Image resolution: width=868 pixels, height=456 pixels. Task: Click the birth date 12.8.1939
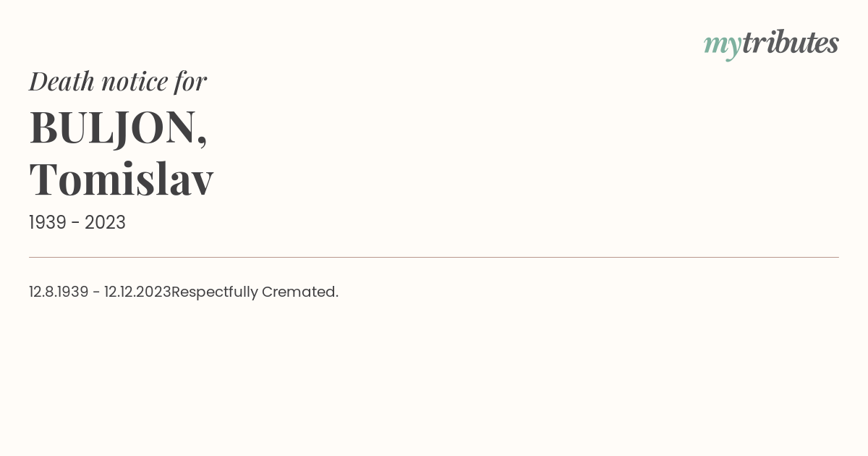point(59,292)
